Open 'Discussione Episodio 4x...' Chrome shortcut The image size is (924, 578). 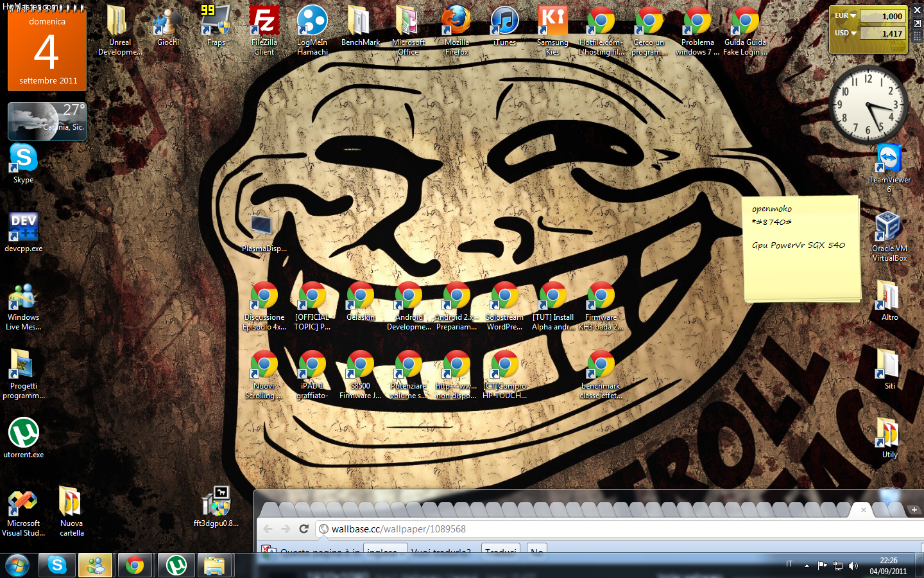point(264,306)
